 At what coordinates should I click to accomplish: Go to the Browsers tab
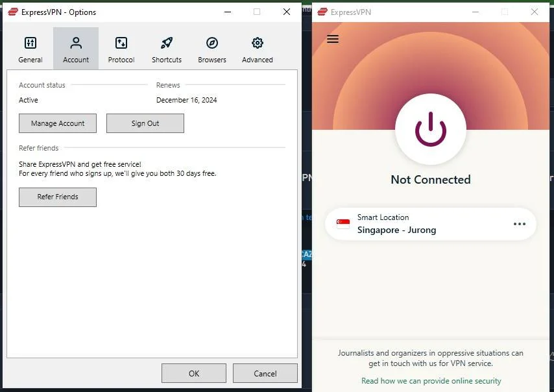click(212, 49)
